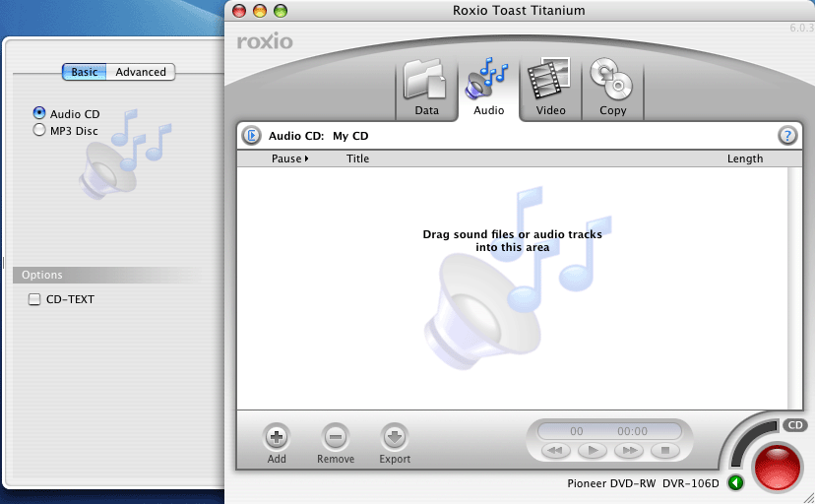
Task: Click the CD disc type badge
Action: tap(795, 425)
